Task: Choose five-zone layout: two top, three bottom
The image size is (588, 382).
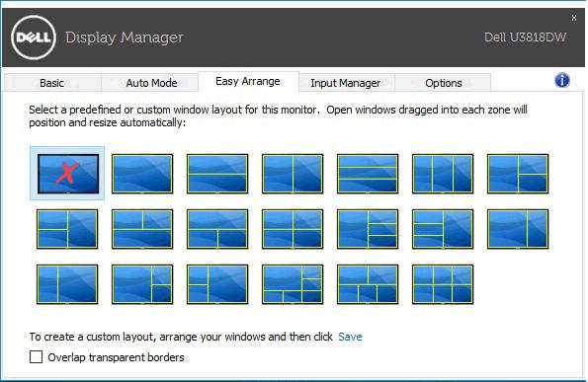Action: coord(368,284)
